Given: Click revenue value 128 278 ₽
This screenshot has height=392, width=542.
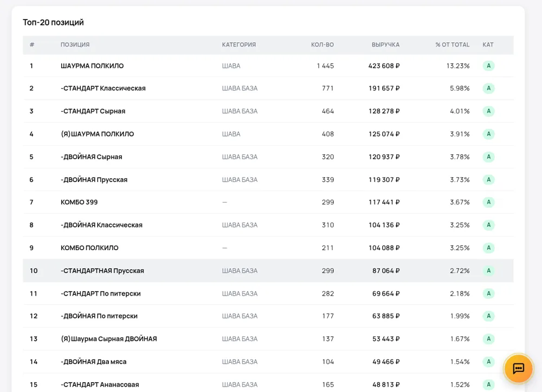Looking at the screenshot, I should [x=384, y=111].
